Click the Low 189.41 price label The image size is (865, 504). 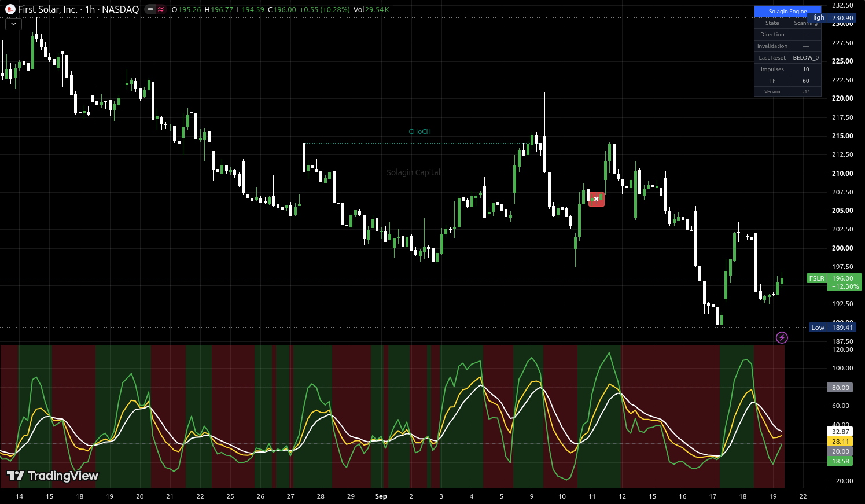tap(833, 328)
